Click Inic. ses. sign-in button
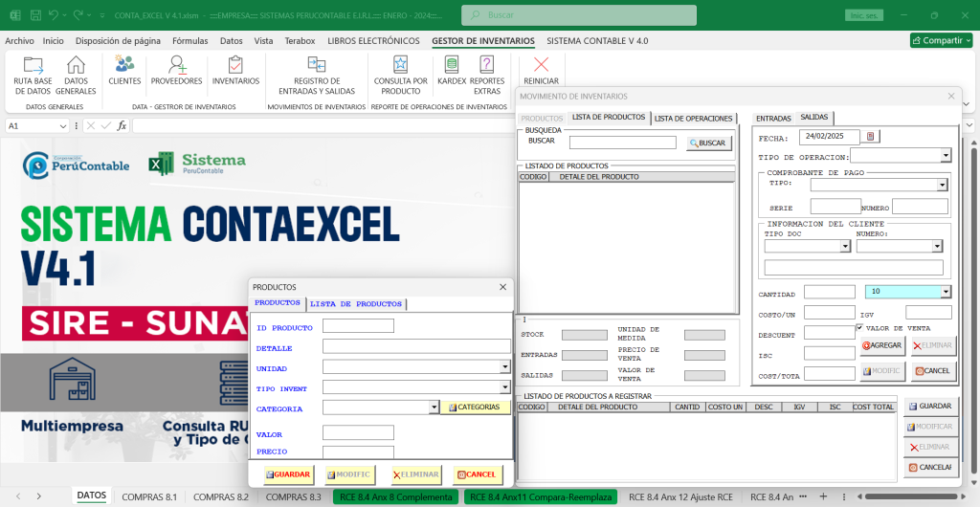980x507 pixels. 864,15
